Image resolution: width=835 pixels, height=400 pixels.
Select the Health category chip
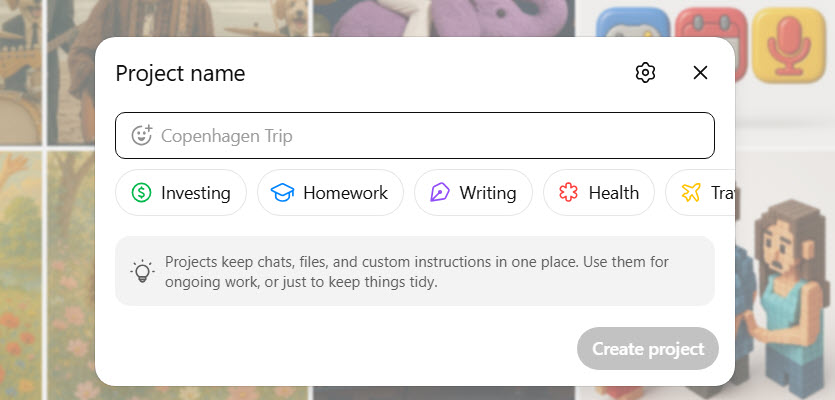tap(598, 193)
